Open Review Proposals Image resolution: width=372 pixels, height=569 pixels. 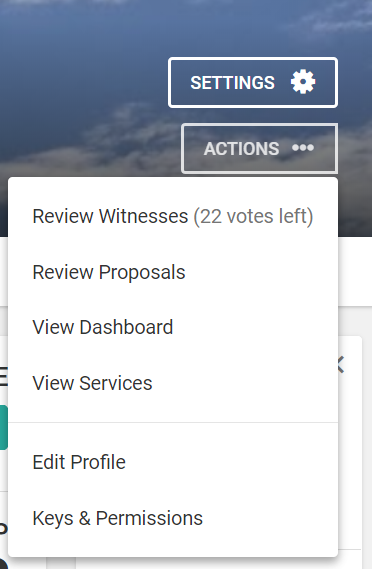tap(109, 272)
